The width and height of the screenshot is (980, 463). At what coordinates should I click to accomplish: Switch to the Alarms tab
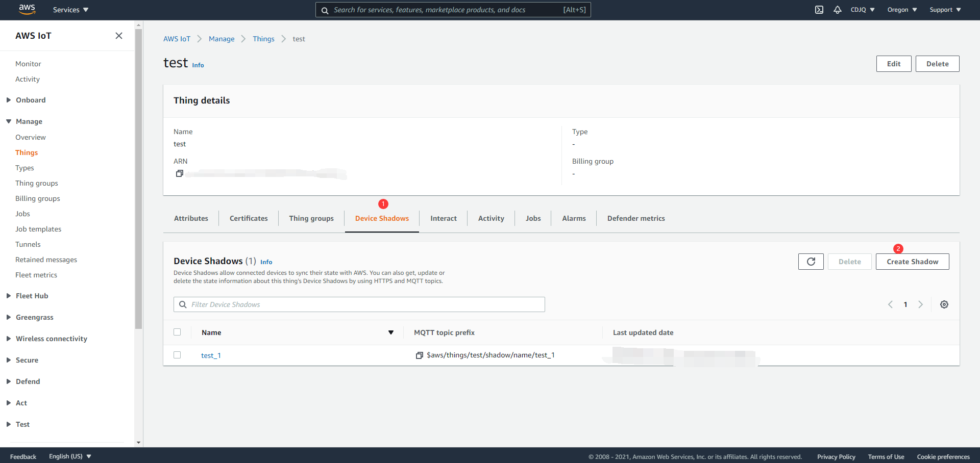pyautogui.click(x=574, y=218)
